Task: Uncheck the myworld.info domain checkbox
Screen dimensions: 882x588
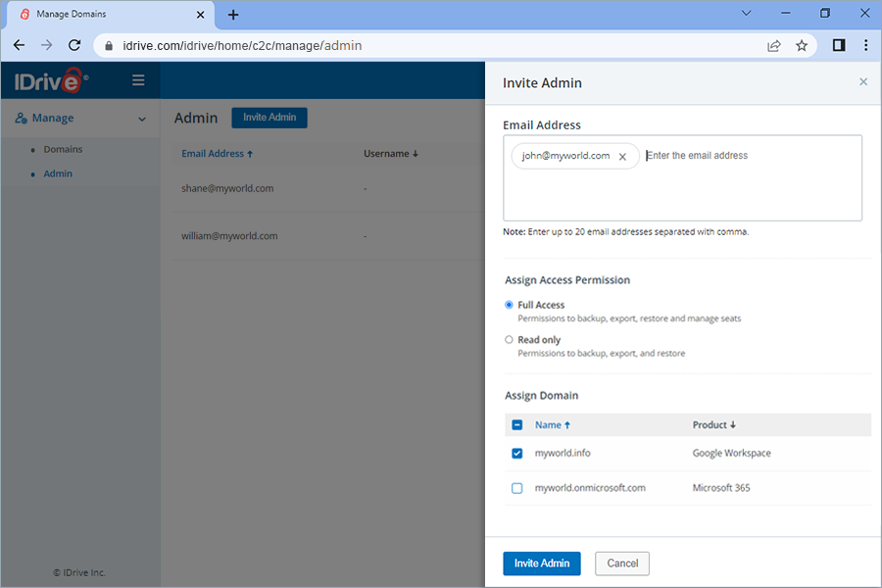Action: 516,454
